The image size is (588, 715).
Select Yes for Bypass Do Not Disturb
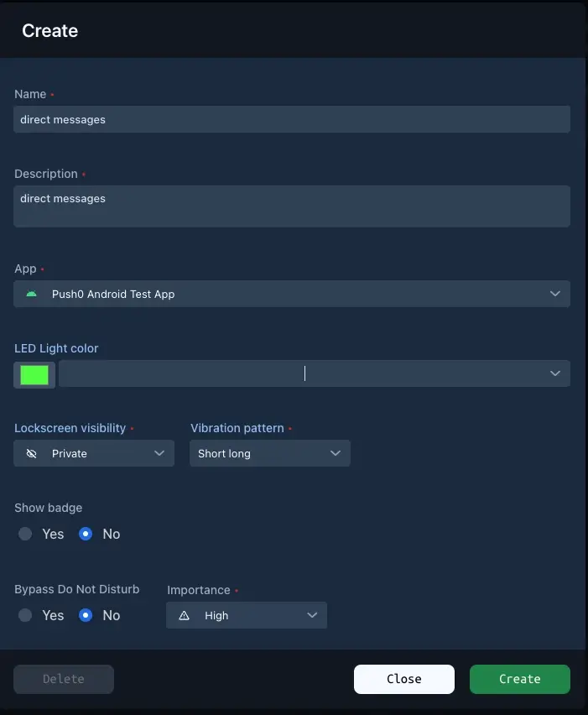[25, 615]
